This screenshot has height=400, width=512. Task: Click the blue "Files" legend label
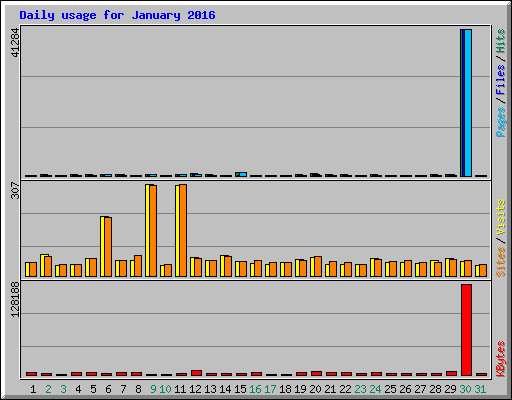coord(501,79)
